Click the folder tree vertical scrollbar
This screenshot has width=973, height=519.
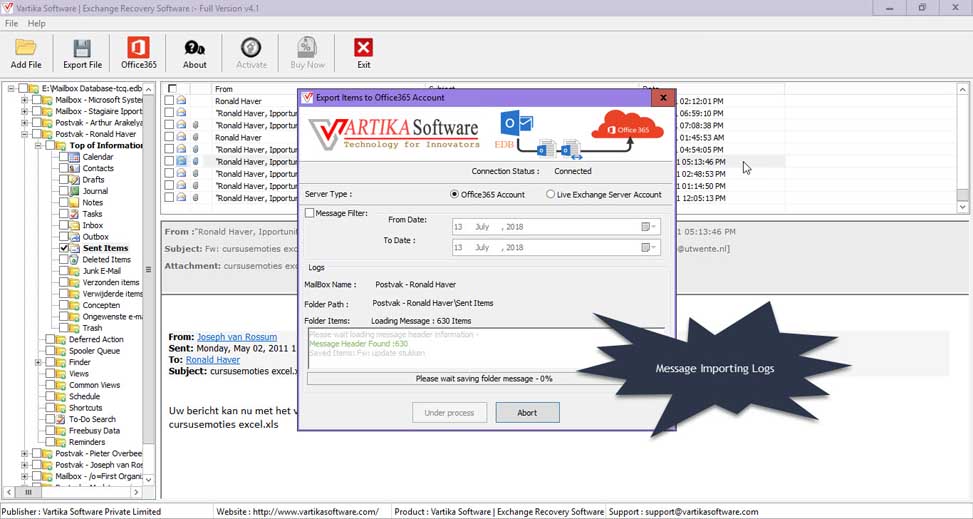pos(148,282)
